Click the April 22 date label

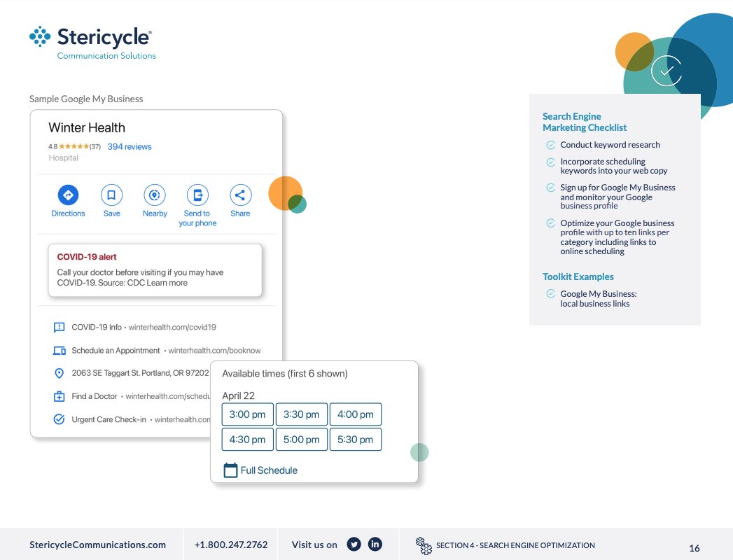pyautogui.click(x=239, y=396)
